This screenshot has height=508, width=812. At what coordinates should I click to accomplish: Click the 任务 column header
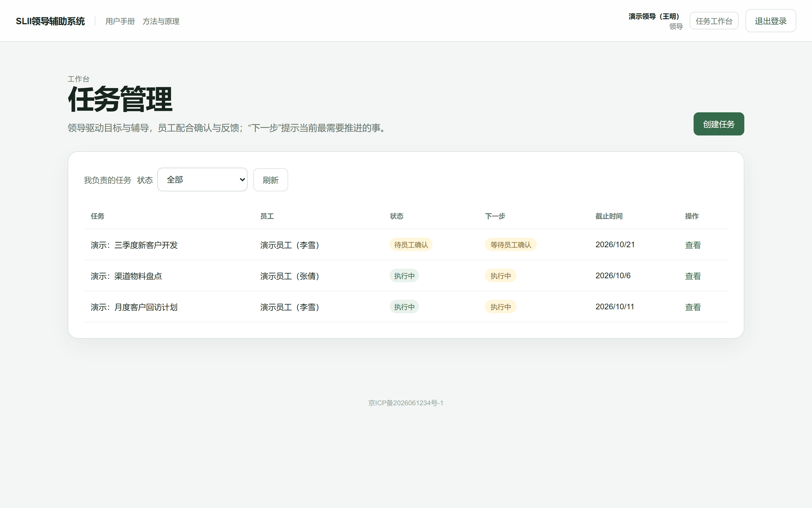pos(98,216)
